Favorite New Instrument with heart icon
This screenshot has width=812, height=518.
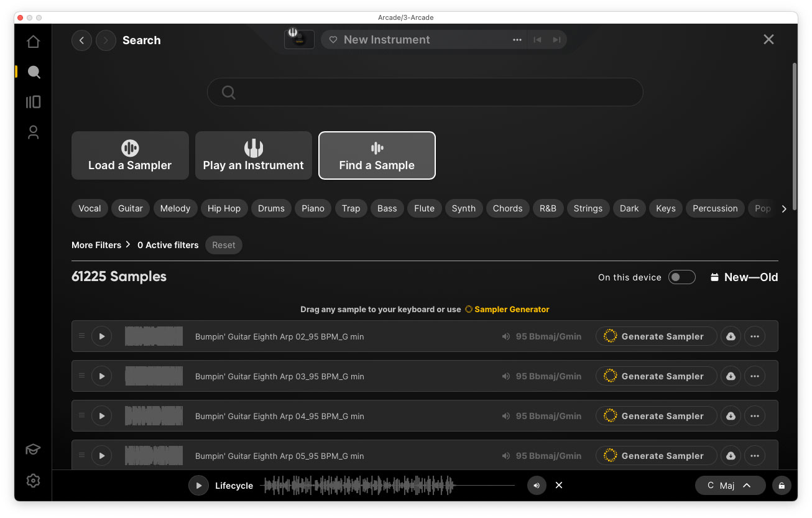pos(333,40)
